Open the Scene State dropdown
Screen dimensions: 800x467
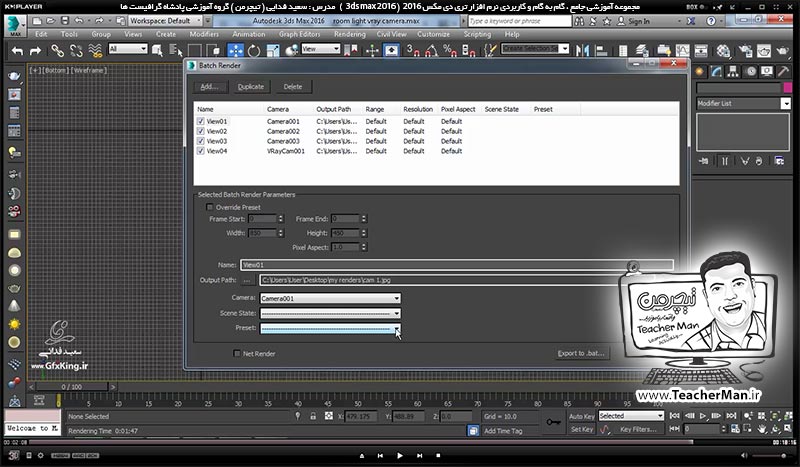coord(330,313)
